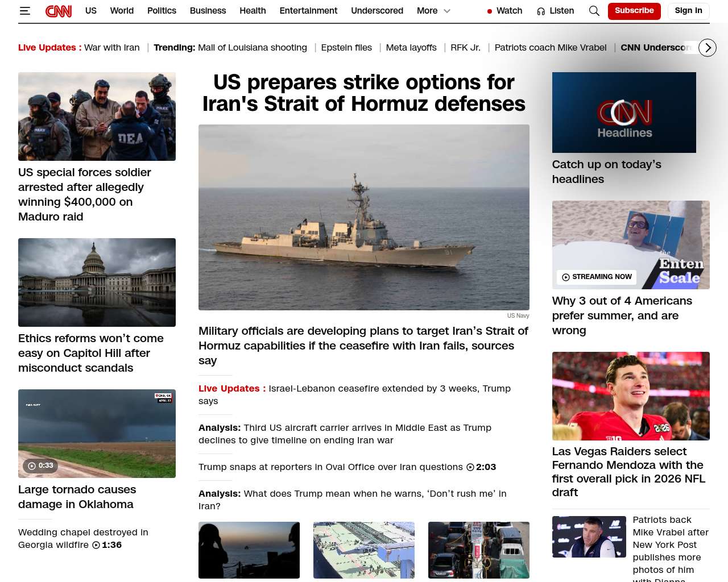Open the Epstein files trending link
Viewport: 728px width, 582px height.
346,48
